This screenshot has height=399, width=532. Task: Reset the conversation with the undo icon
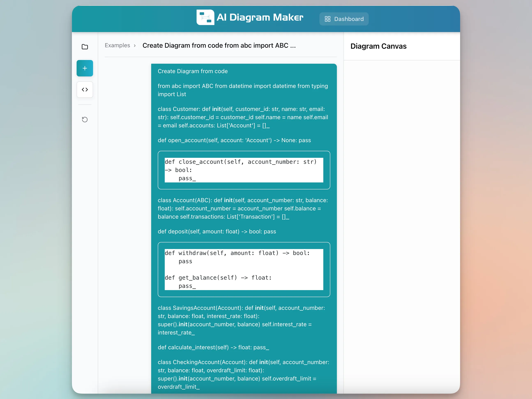pyautogui.click(x=85, y=120)
